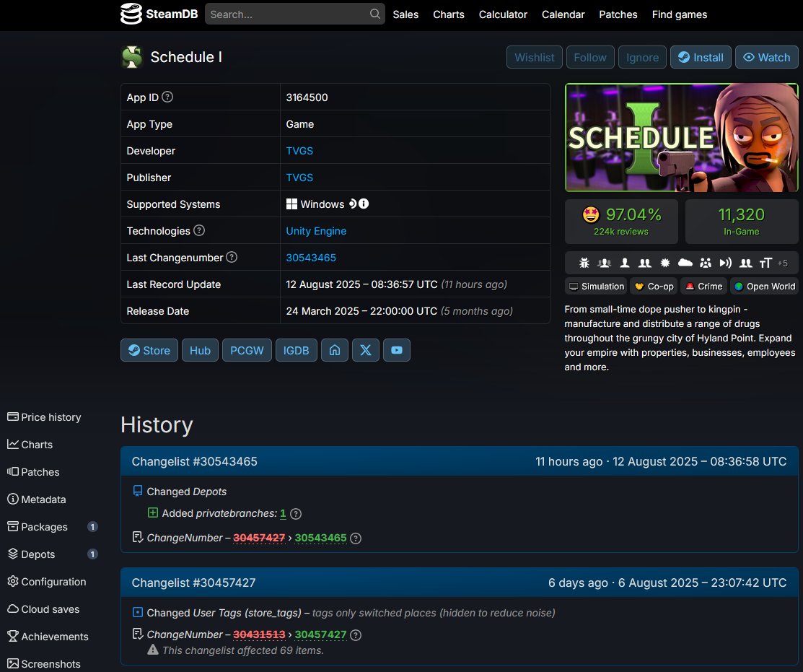Viewport: 803px width, 672px height.
Task: Click the bug-shaped feature icon
Action: tap(584, 263)
